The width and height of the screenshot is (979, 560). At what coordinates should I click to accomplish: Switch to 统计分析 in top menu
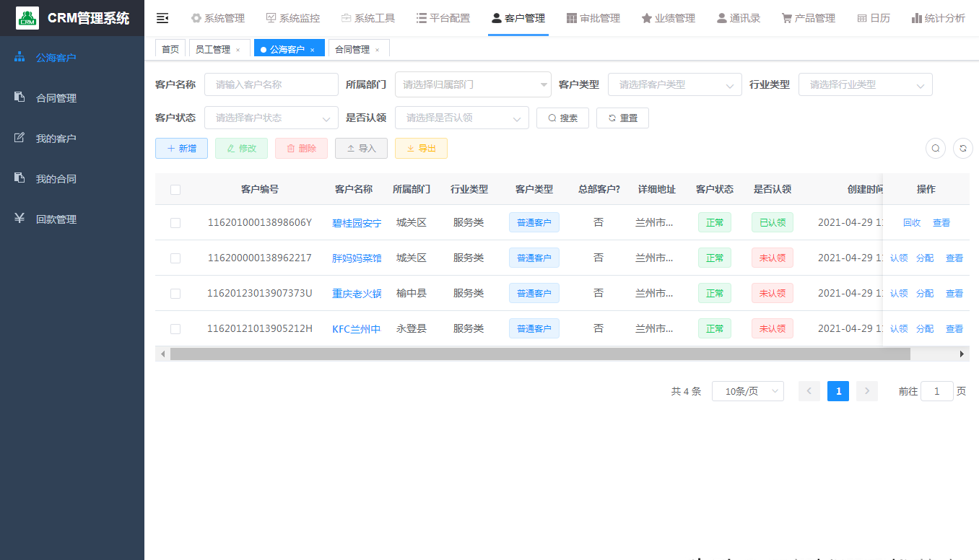(938, 18)
